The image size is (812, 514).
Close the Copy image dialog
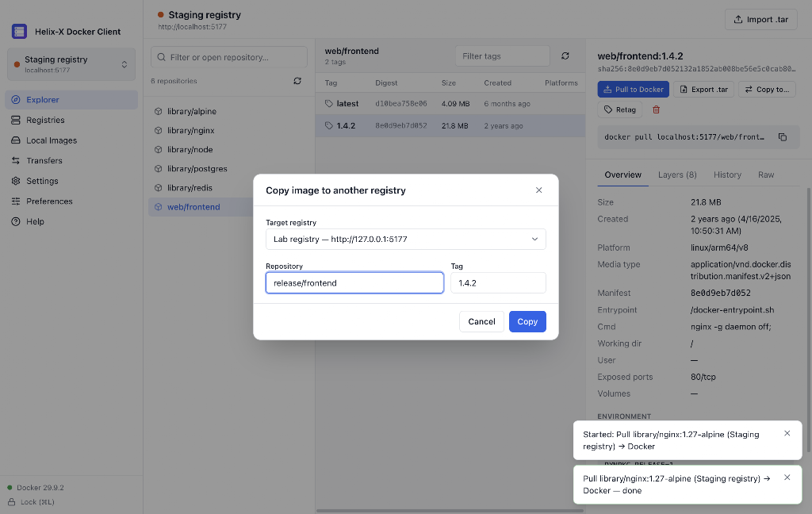(x=538, y=190)
